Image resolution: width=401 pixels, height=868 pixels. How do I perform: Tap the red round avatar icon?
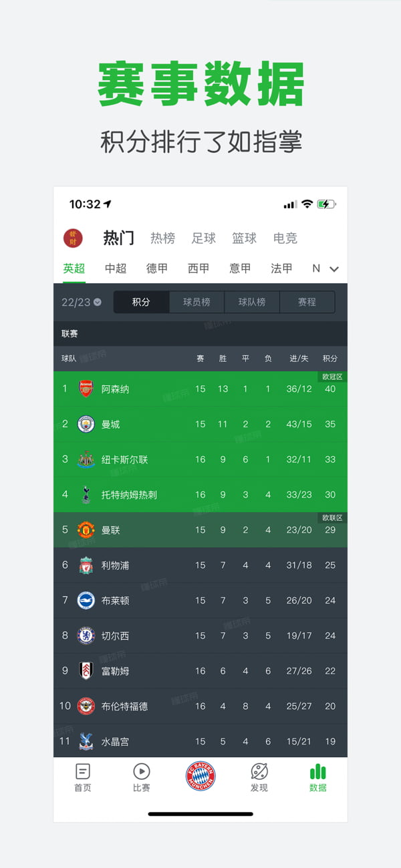[x=73, y=238]
